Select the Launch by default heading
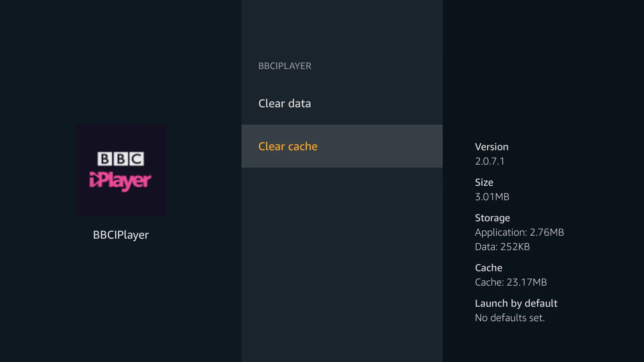This screenshot has height=362, width=644. point(516,303)
